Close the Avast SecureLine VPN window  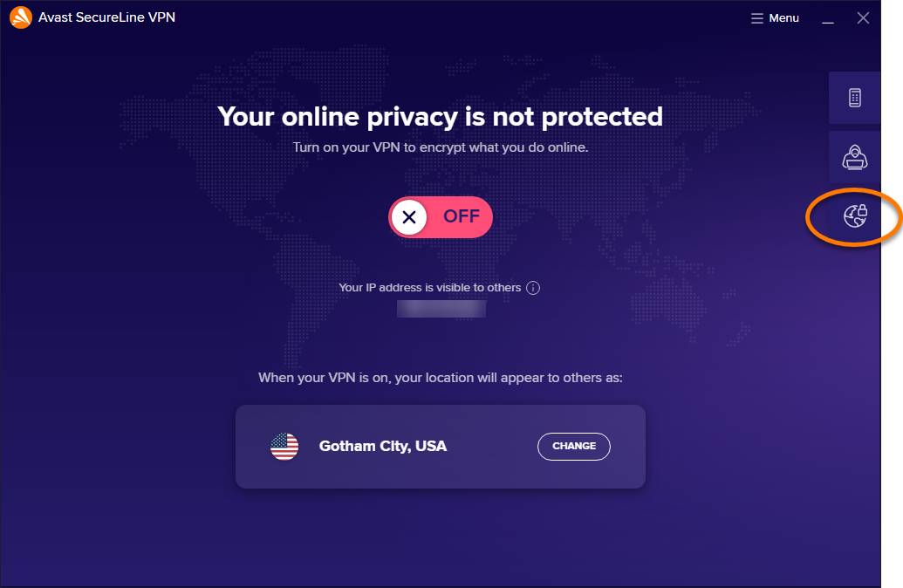tap(863, 18)
